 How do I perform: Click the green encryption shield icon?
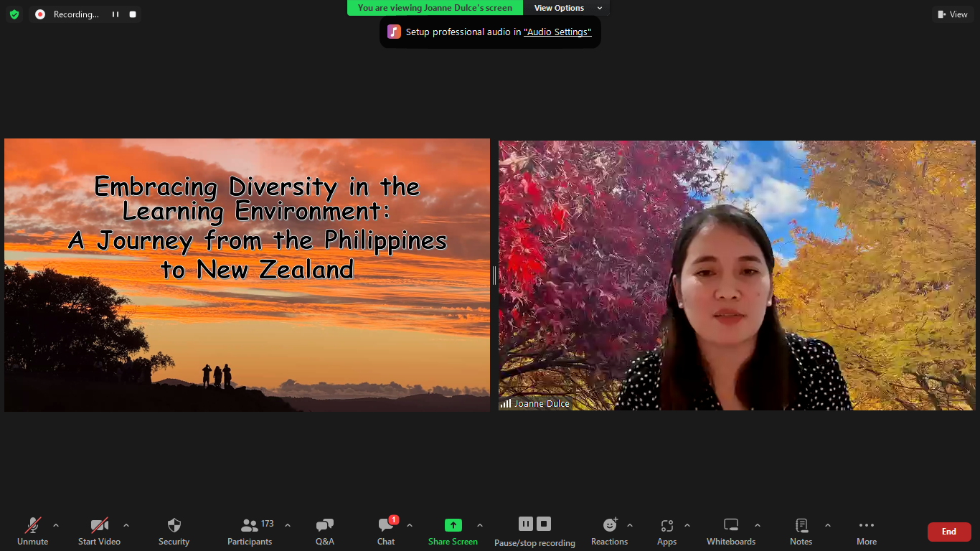(14, 14)
